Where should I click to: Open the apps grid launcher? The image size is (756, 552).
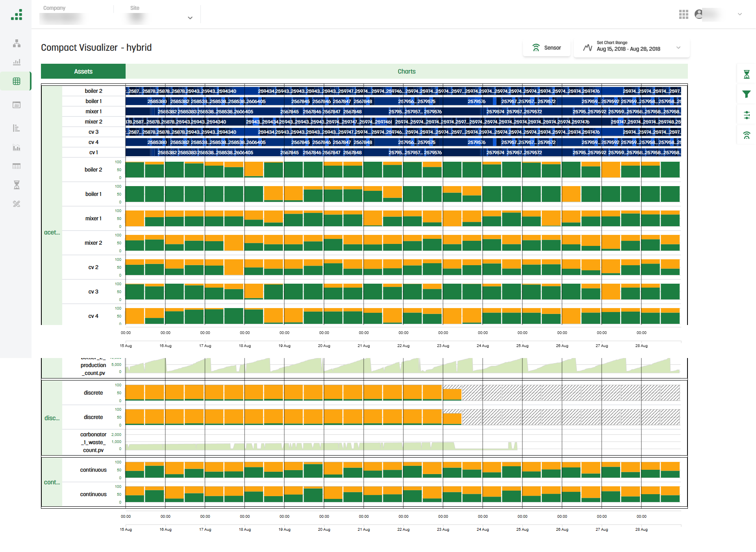pos(684,15)
